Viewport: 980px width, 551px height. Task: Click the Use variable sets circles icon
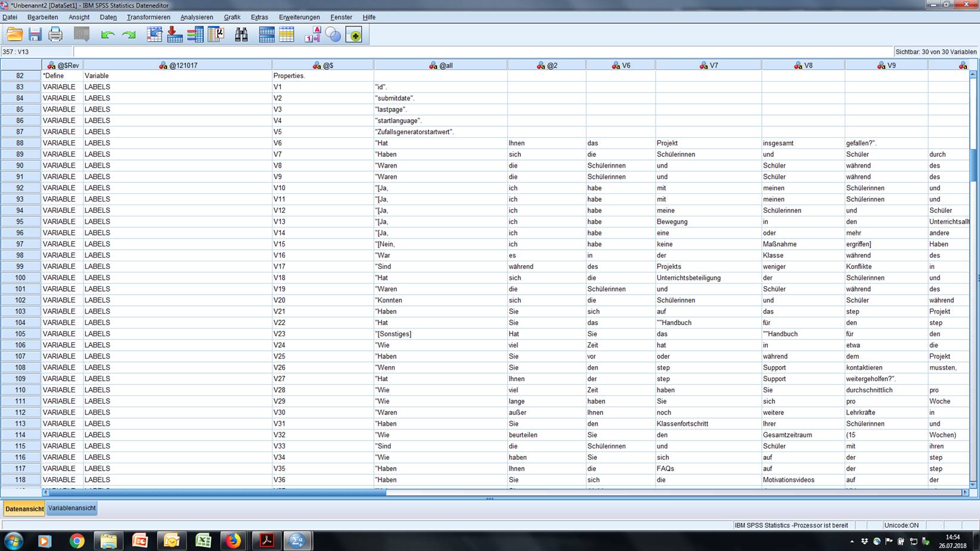(x=333, y=35)
